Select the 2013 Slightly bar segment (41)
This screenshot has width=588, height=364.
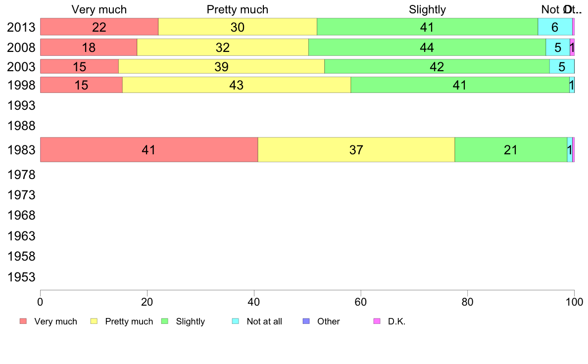pyautogui.click(x=427, y=27)
